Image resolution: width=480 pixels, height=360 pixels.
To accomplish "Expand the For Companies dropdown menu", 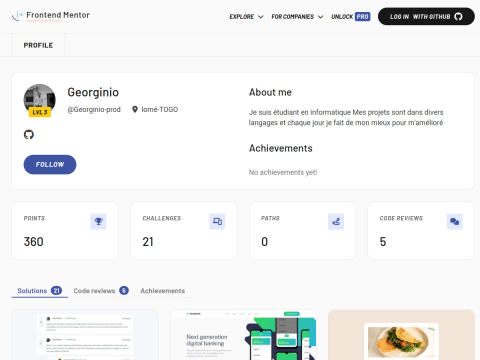I will (x=297, y=17).
